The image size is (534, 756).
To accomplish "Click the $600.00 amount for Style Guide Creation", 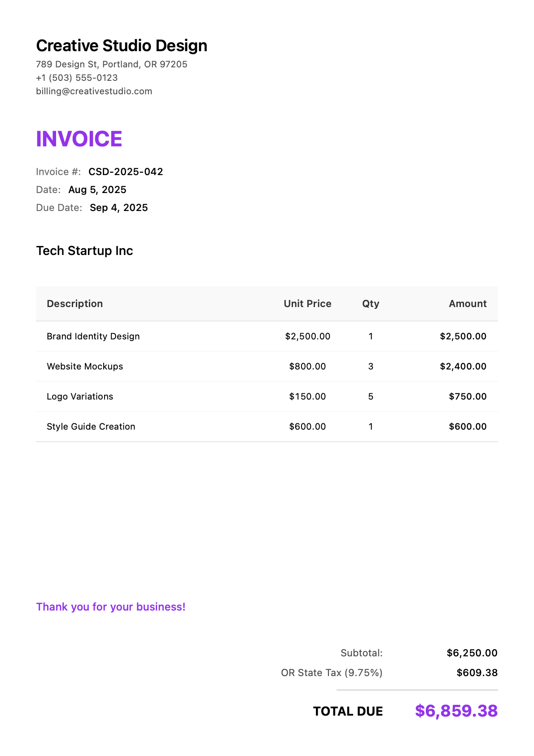I will [x=468, y=426].
